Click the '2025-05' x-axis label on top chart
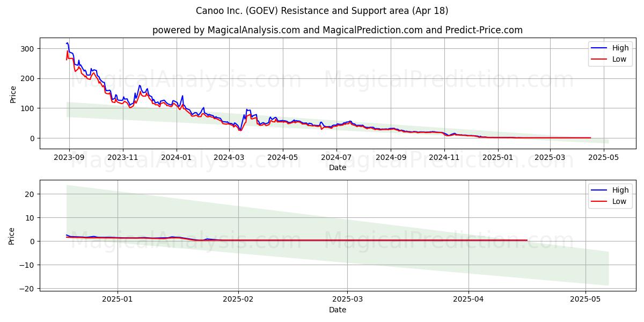The image size is (644, 322). pos(604,158)
